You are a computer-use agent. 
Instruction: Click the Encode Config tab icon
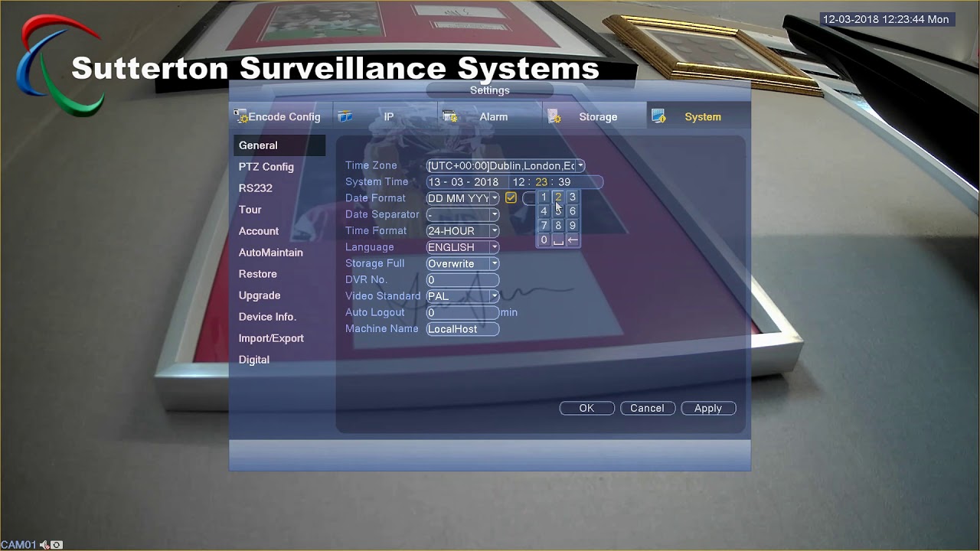pyautogui.click(x=240, y=116)
